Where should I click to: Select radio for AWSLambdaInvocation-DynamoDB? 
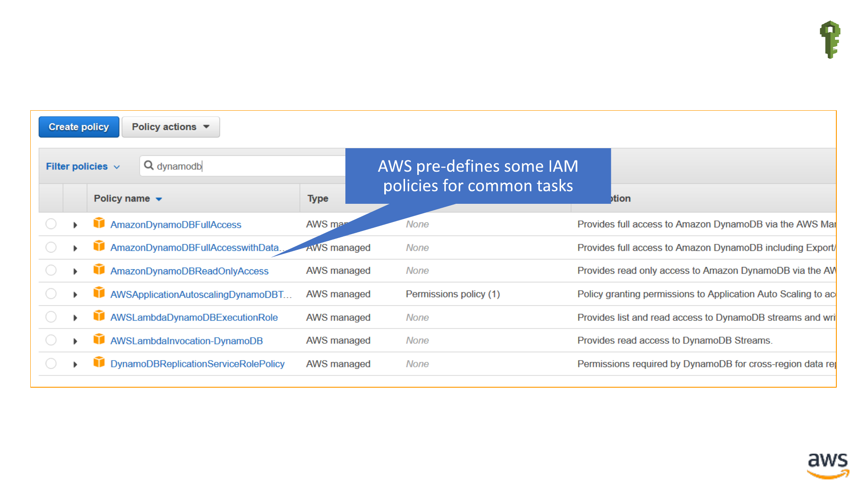[51, 340]
